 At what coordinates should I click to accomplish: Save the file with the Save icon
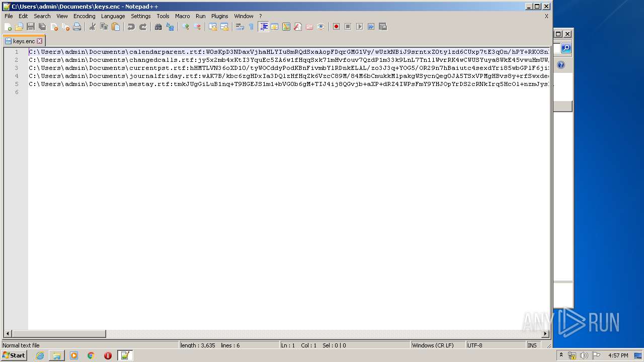[x=31, y=27]
